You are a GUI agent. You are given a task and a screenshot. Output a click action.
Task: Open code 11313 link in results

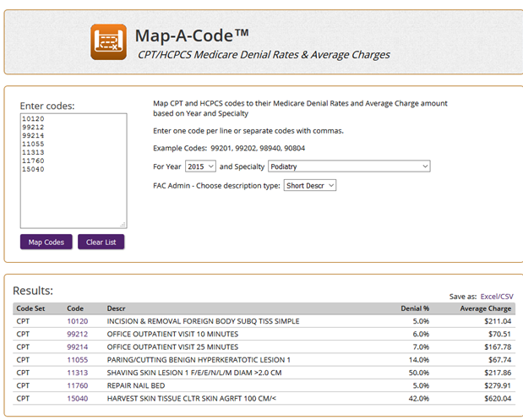click(x=78, y=373)
